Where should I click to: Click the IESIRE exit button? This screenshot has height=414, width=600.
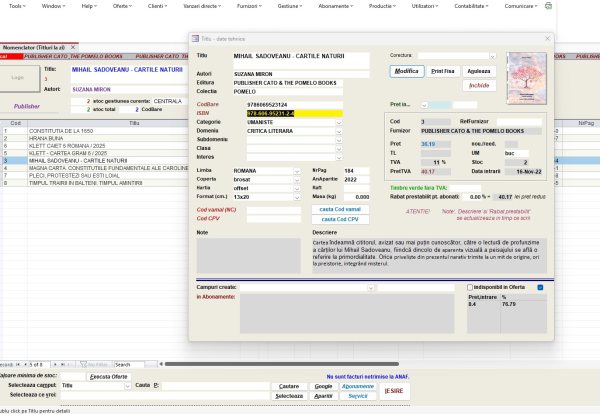tap(394, 391)
